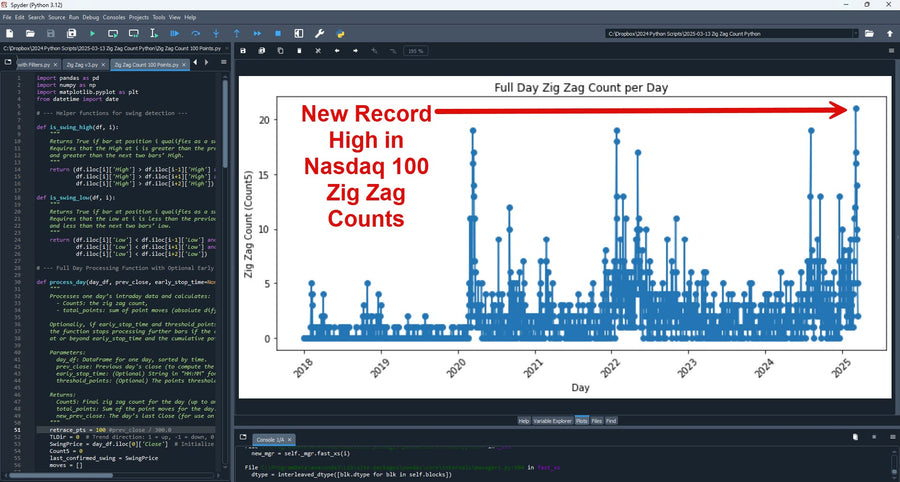
Task: Debug step out of function
Action: pyautogui.click(x=236, y=34)
